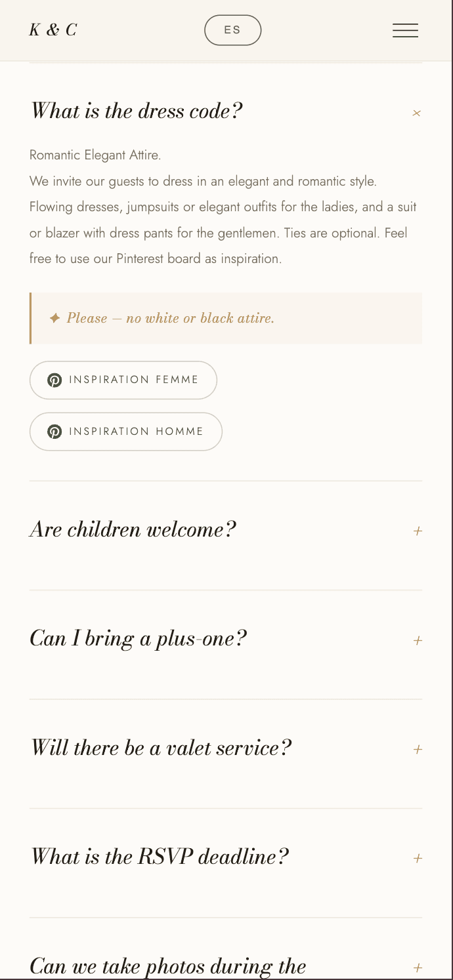Click the "no white or black attire" notice box

coord(226,317)
